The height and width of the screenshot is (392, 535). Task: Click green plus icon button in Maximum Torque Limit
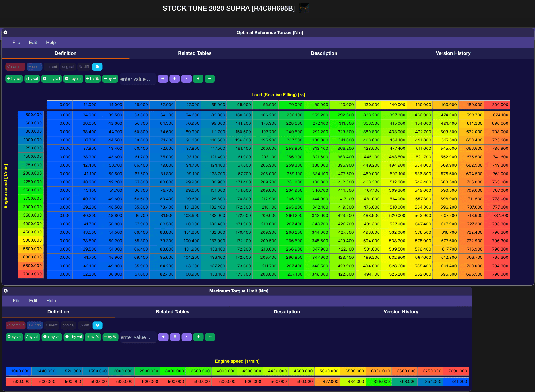point(198,337)
